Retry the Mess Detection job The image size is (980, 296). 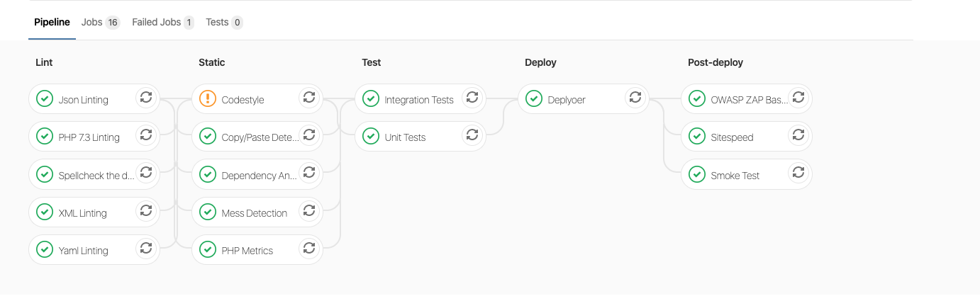point(309,212)
